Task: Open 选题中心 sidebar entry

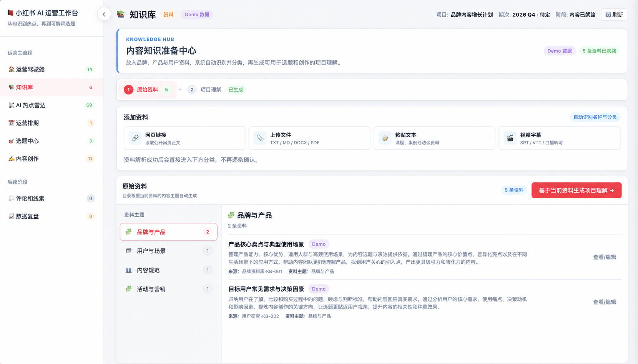Action: pos(52,141)
